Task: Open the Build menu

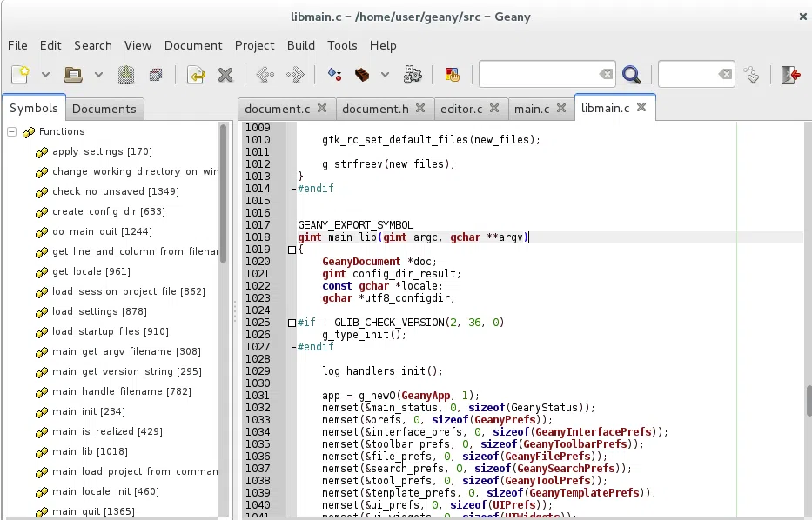Action: [301, 45]
